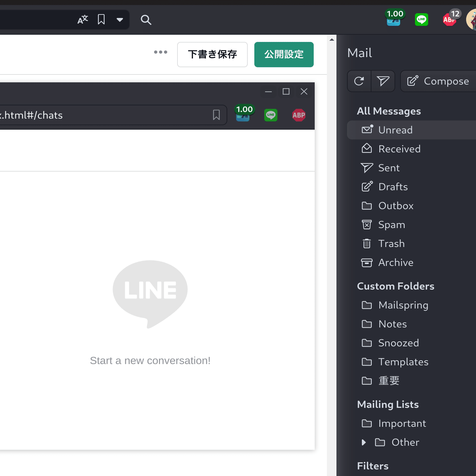Click the Received open envelope icon

point(367,148)
